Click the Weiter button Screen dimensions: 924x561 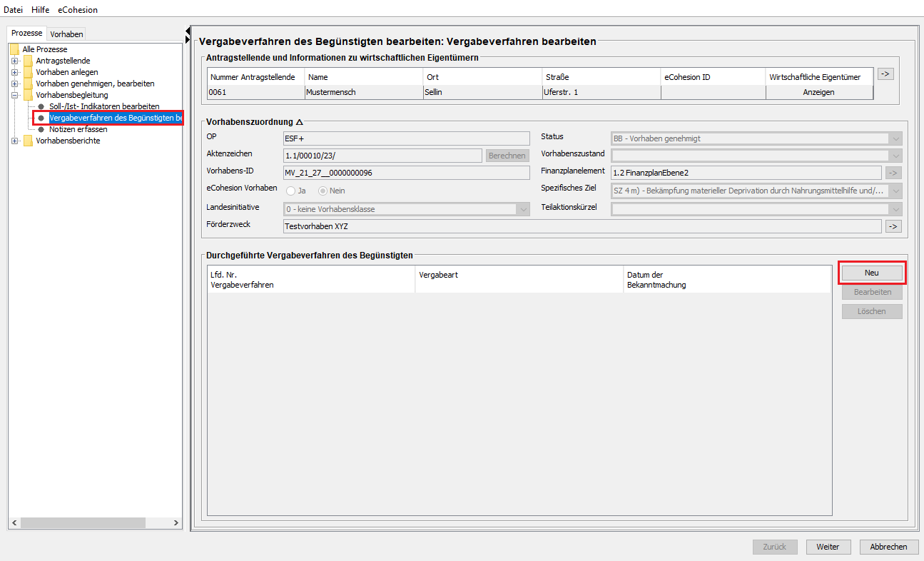point(828,547)
